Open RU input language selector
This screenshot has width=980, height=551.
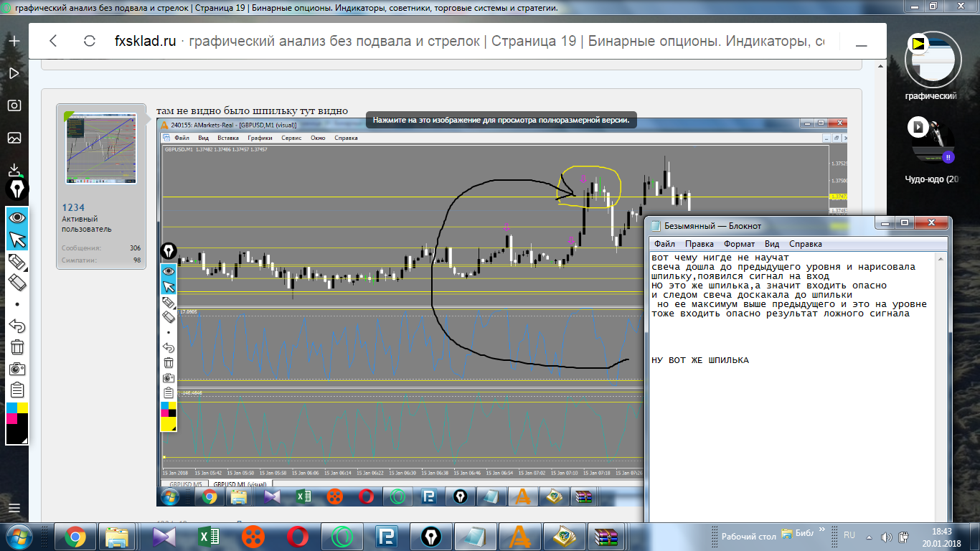pyautogui.click(x=849, y=535)
